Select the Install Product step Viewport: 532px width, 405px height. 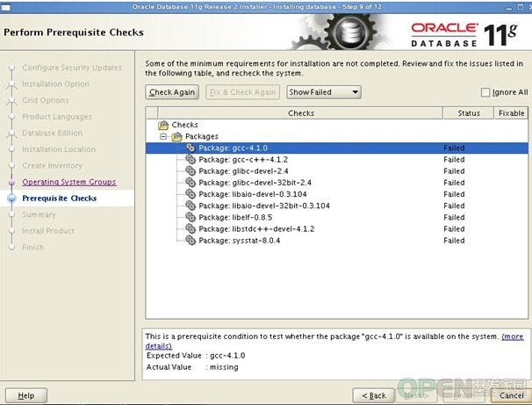coord(48,230)
